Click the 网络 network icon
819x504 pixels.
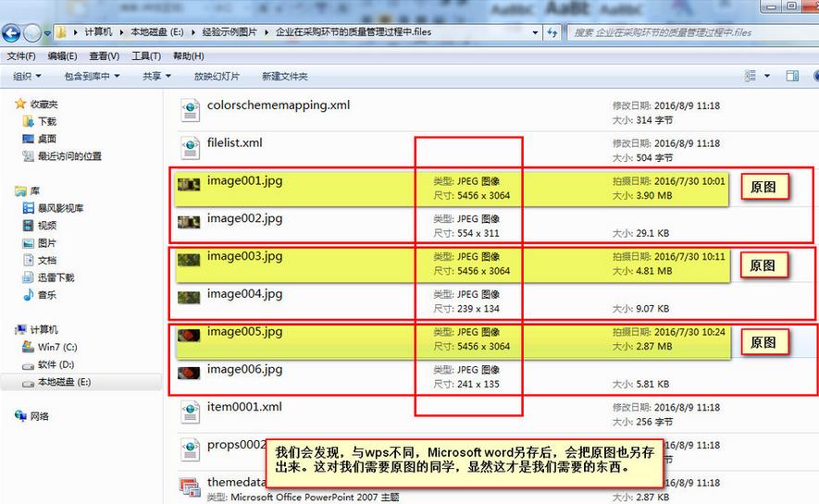click(x=20, y=416)
